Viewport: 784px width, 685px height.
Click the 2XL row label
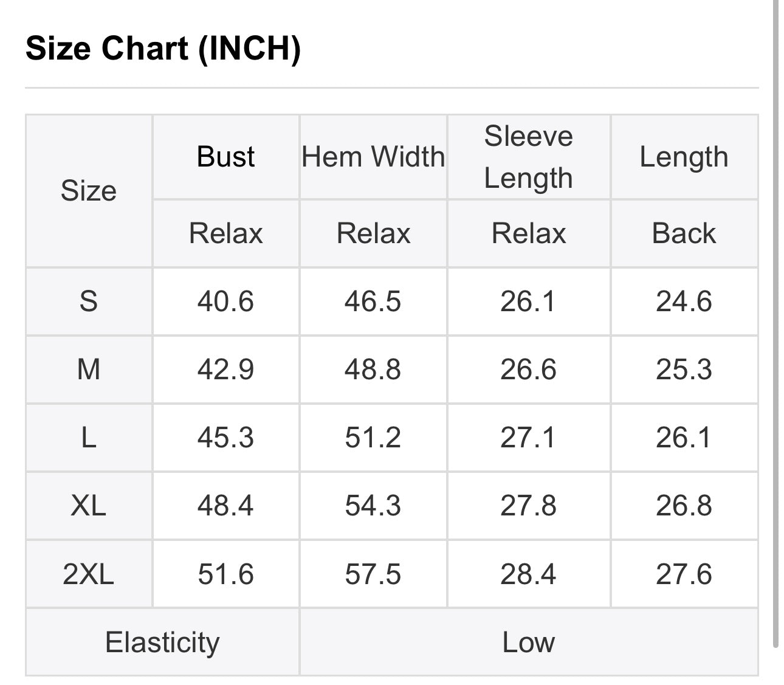coord(89,574)
